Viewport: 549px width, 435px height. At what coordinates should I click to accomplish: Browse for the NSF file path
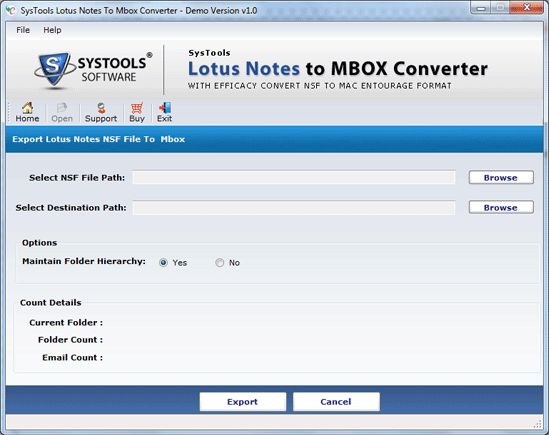pyautogui.click(x=501, y=178)
